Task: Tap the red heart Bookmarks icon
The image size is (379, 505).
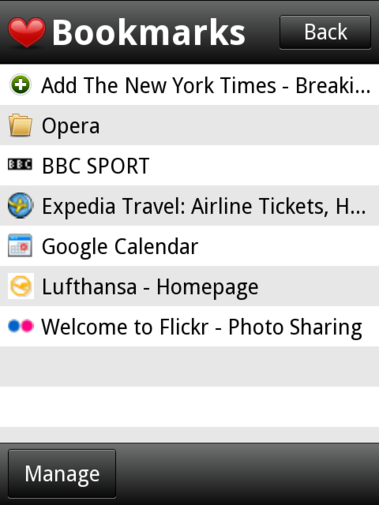Action: tap(27, 32)
